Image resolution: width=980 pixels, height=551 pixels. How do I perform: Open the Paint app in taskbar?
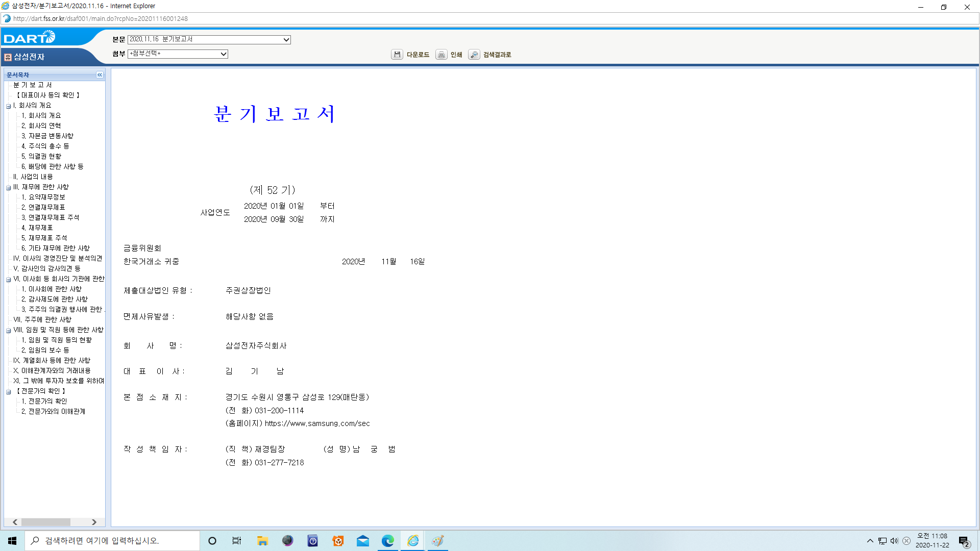point(438,541)
